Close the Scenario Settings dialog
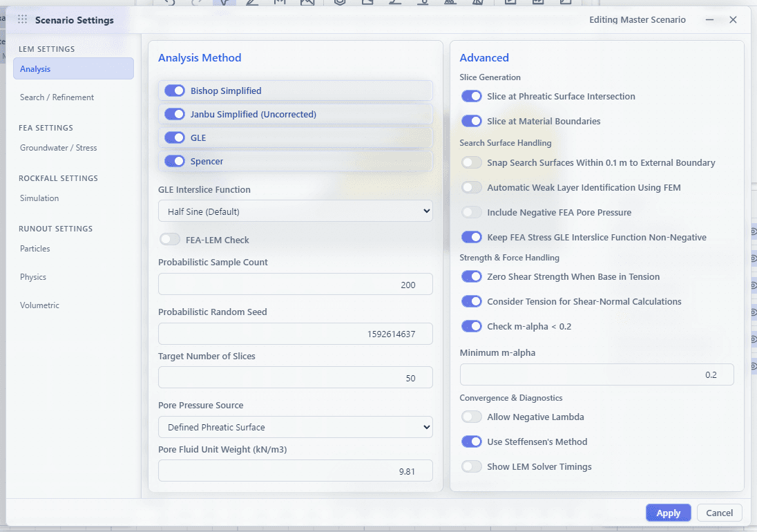This screenshot has height=532, width=757. [733, 20]
